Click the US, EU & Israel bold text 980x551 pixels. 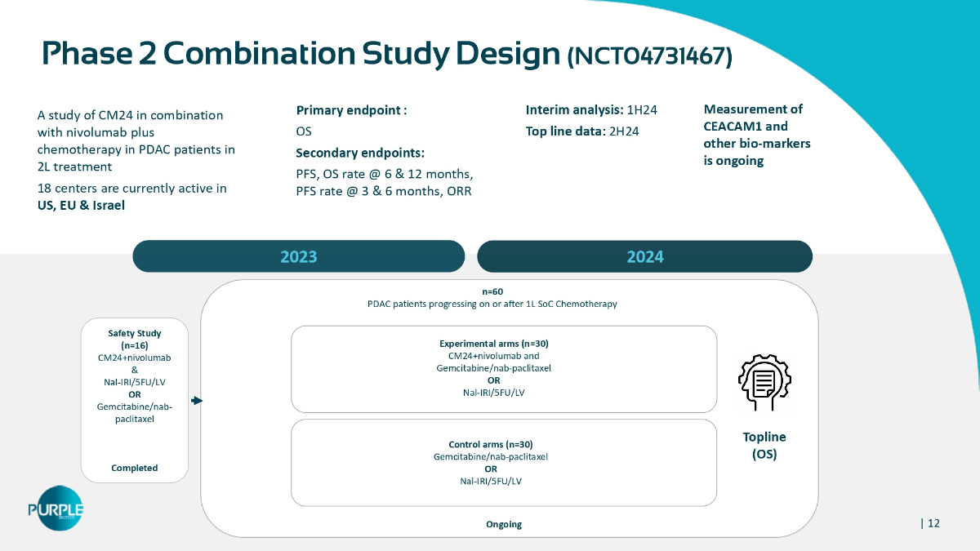coord(81,205)
